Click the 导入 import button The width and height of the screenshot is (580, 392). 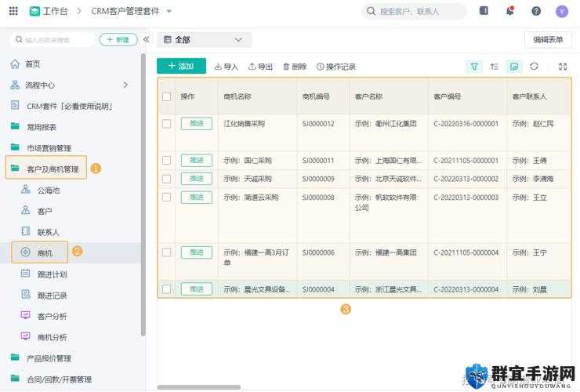[227, 67]
